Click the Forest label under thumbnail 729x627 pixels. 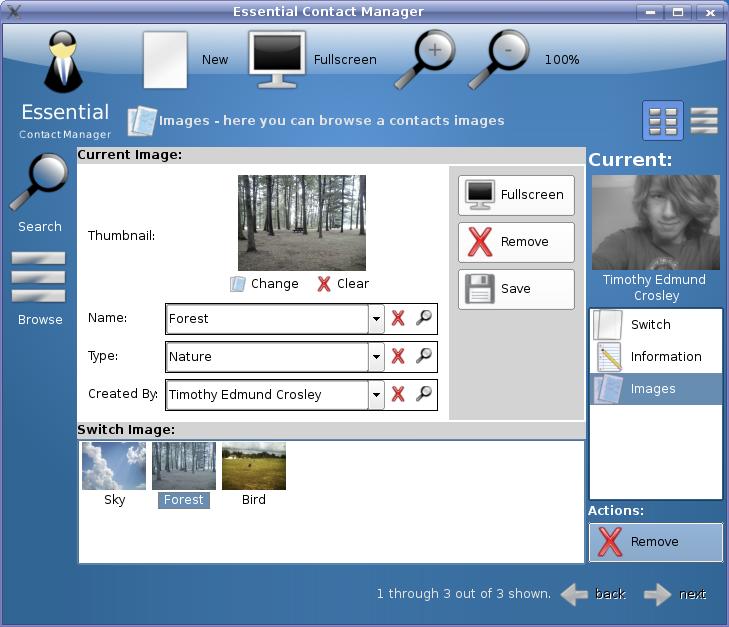click(x=184, y=500)
